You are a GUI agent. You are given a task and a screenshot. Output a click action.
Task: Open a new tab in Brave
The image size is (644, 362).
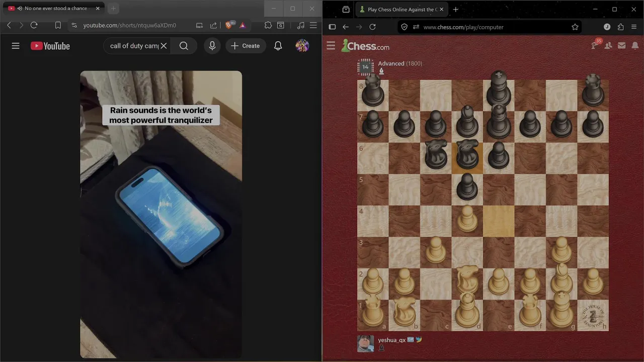[113, 9]
